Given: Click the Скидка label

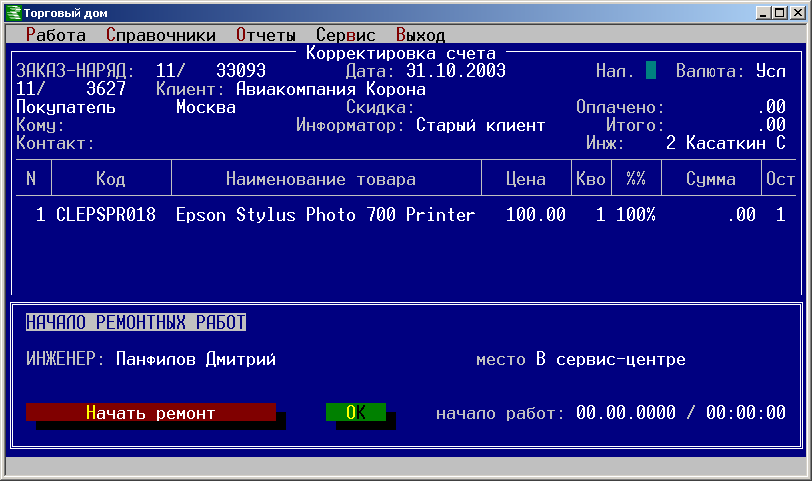Looking at the screenshot, I should pos(380,107).
